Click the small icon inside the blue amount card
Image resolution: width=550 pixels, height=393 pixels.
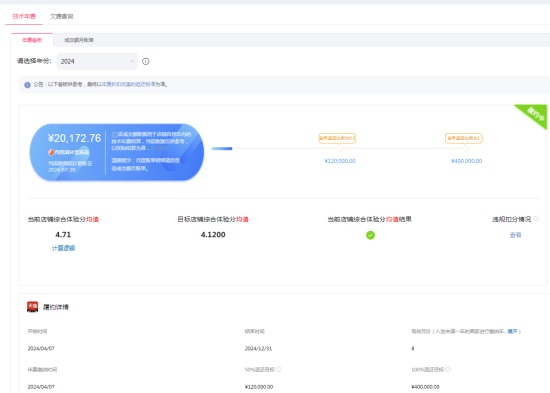[51, 152]
